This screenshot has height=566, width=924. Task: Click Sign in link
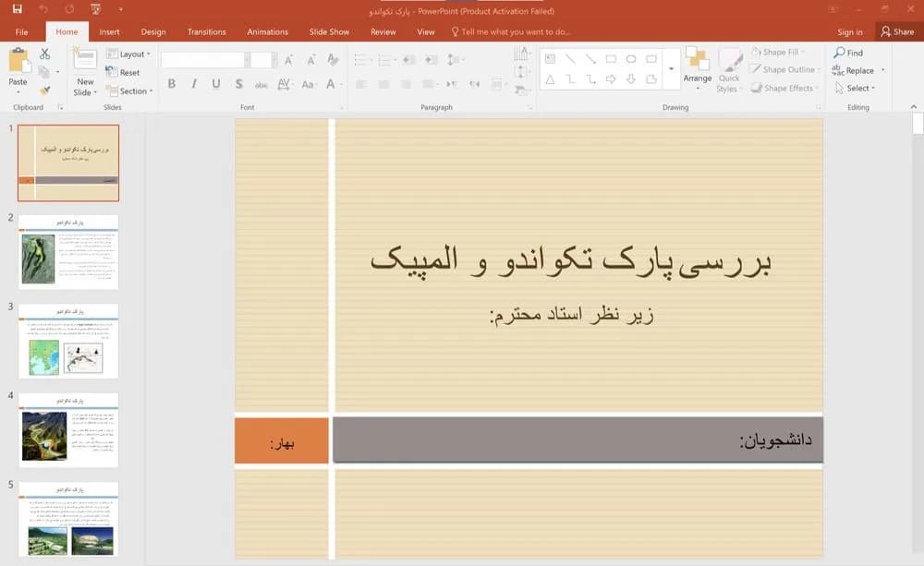pyautogui.click(x=850, y=31)
